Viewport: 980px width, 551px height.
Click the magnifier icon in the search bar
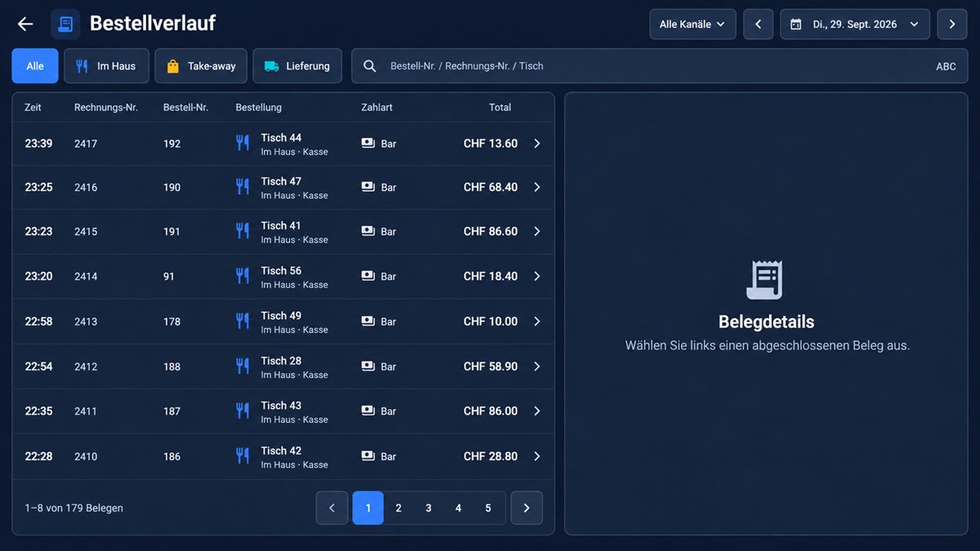click(370, 66)
